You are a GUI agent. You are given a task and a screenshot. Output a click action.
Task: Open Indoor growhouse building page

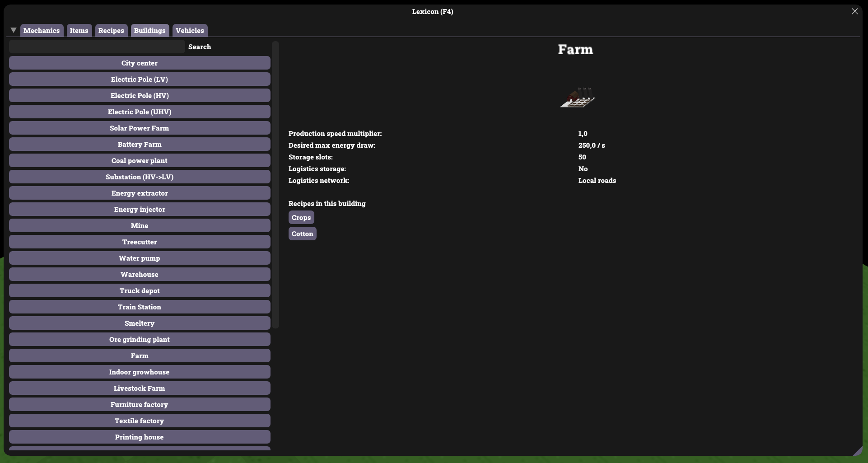(140, 372)
